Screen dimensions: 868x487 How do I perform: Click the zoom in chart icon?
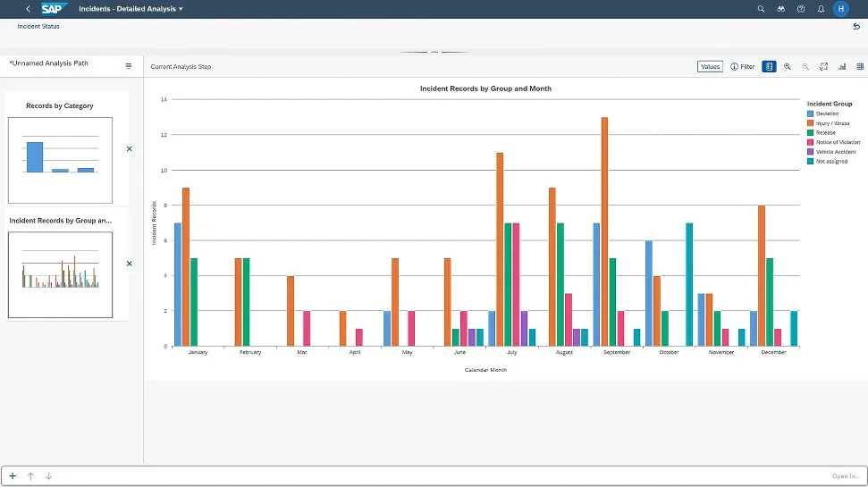tap(788, 67)
